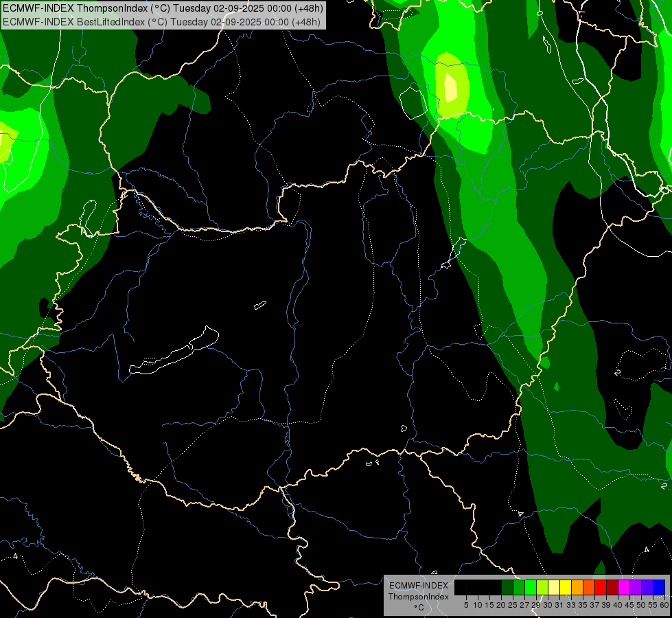Click the °C unit label in legend
The height and width of the screenshot is (618, 672).
pyautogui.click(x=419, y=608)
